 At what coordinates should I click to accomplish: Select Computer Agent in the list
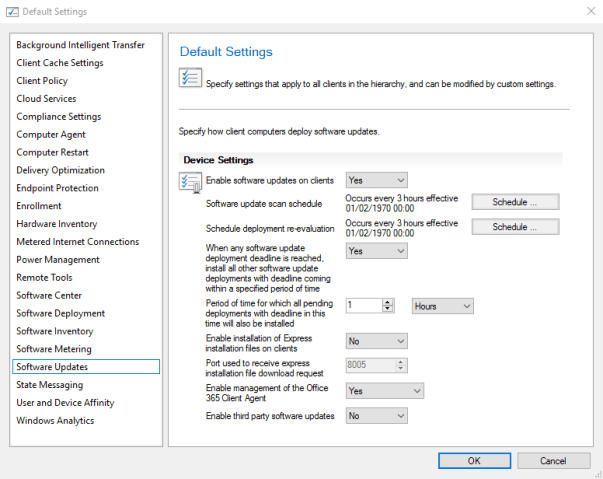51,135
